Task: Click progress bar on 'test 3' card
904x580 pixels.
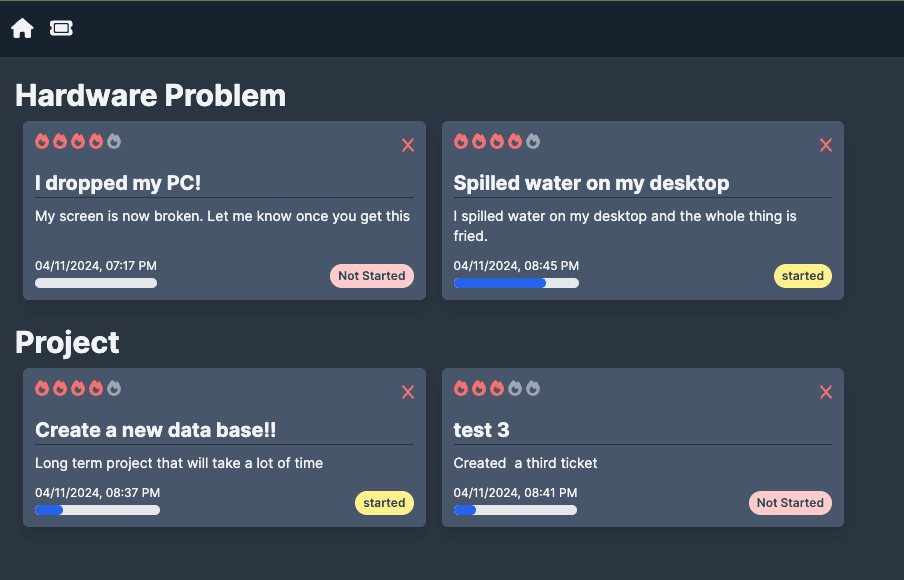Action: [x=515, y=510]
